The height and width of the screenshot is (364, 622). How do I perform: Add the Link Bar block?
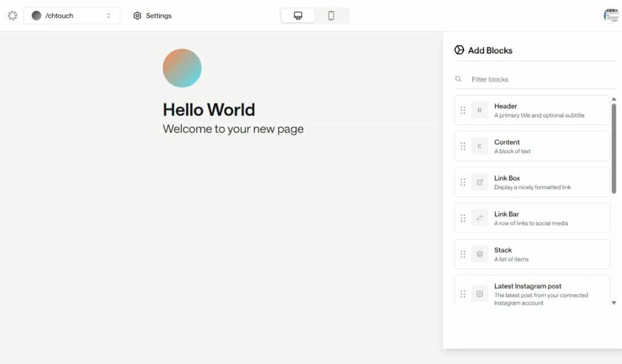click(531, 218)
